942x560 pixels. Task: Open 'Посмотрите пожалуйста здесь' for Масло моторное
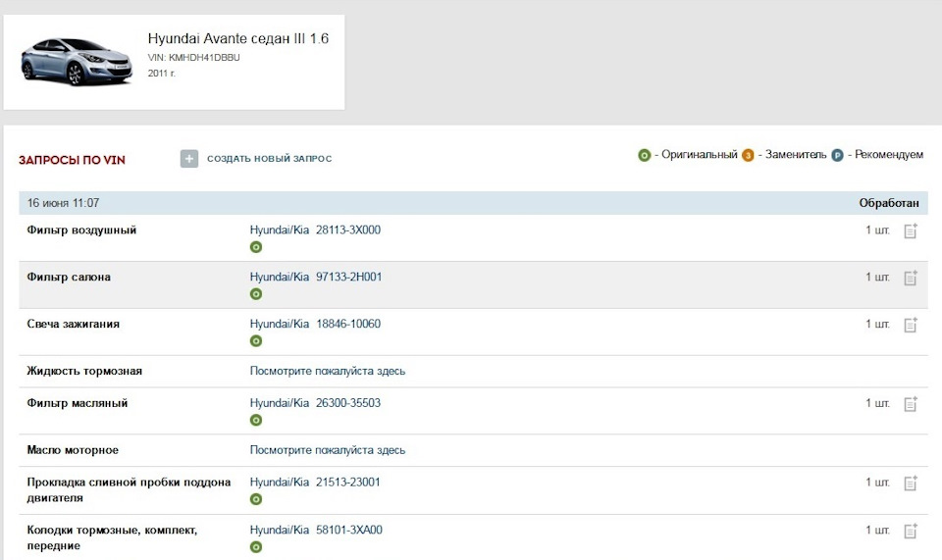(x=328, y=450)
